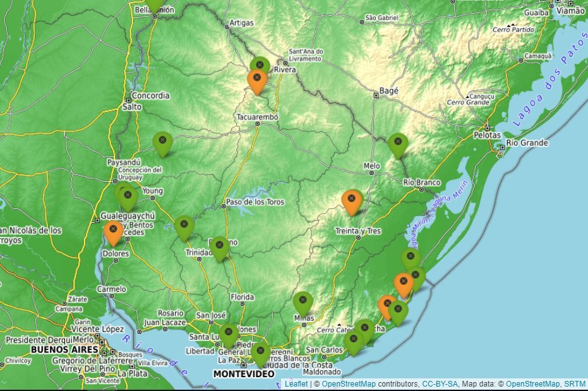
Task: Select the green marker northeast of Melo
Action: click(397, 144)
